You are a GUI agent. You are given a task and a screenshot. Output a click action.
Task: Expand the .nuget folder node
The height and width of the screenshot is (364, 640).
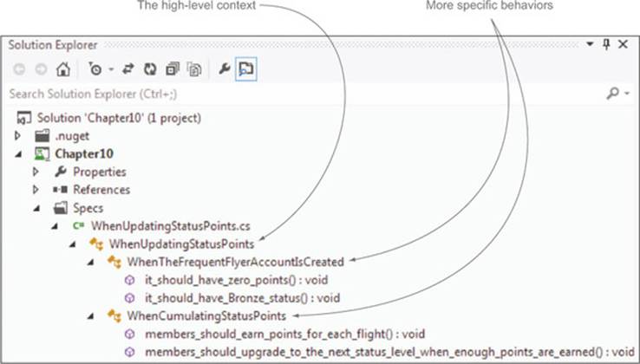[17, 136]
